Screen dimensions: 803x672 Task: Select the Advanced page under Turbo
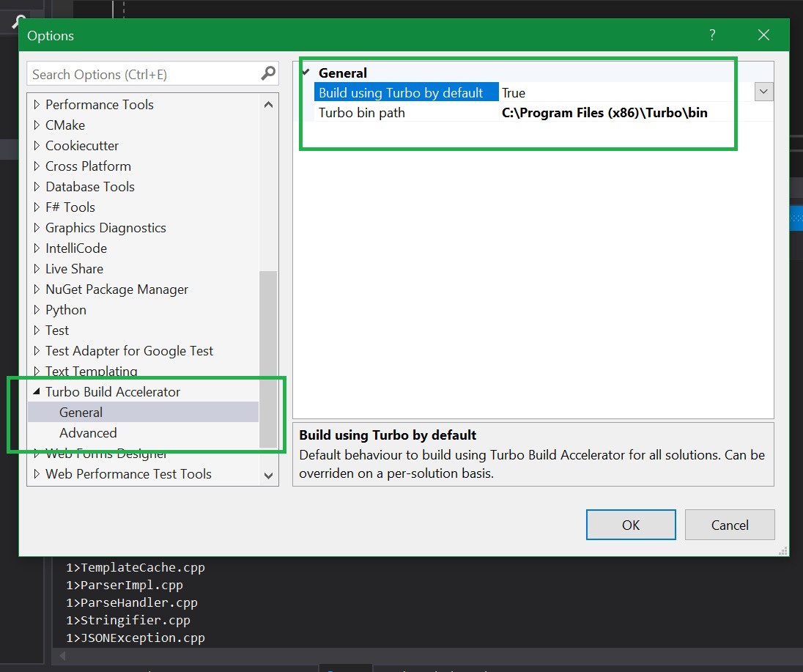[88, 433]
